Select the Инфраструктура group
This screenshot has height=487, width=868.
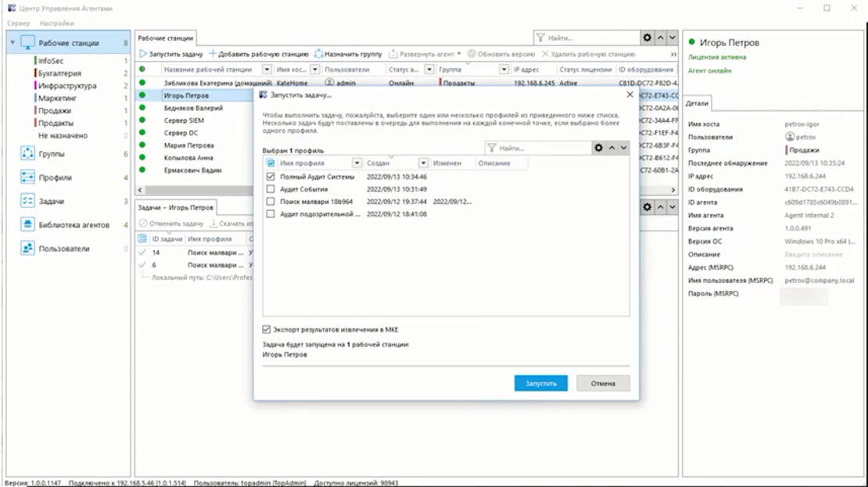click(x=67, y=86)
